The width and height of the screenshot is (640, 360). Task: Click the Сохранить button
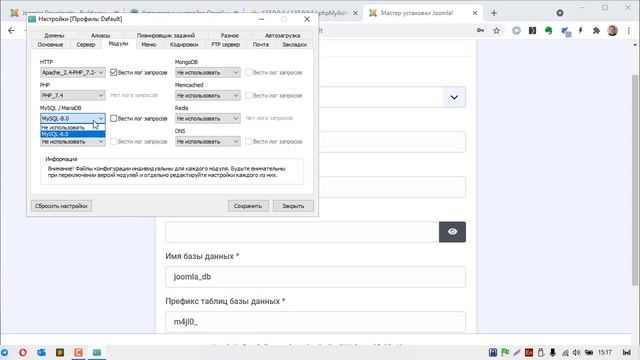point(248,206)
